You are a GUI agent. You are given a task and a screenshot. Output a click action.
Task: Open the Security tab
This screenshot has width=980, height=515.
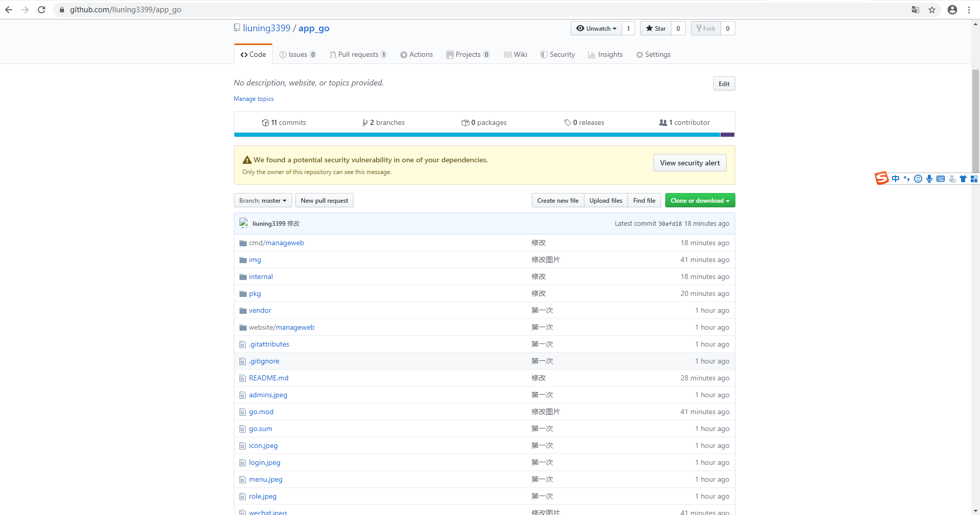tap(558, 54)
